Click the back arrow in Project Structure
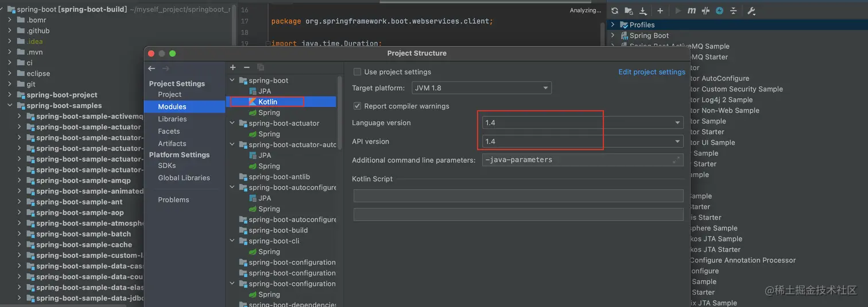Screen dimensions: 868x307 click(x=152, y=68)
